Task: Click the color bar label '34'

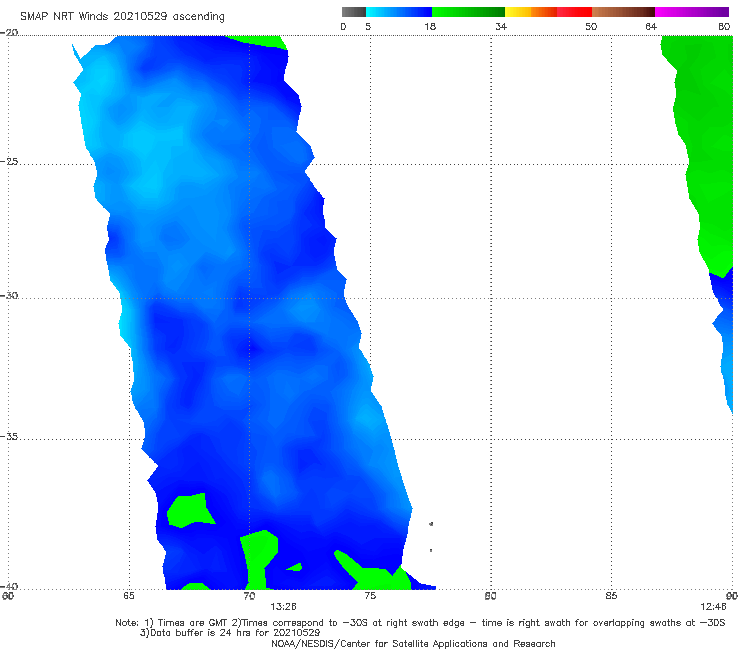Action: point(501,26)
